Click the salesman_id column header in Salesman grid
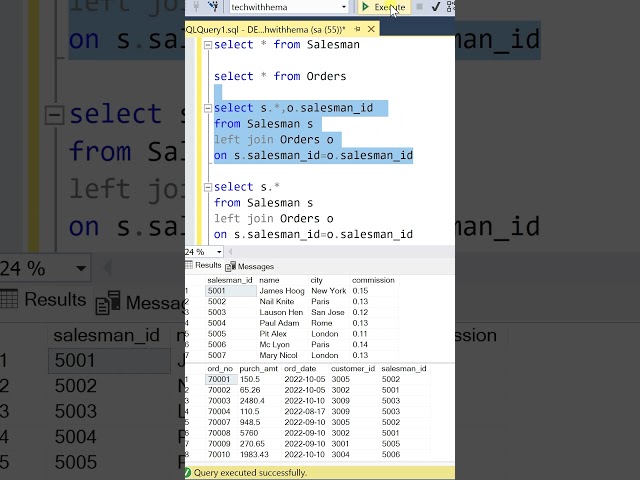Image resolution: width=640 pixels, height=480 pixels. (230, 280)
